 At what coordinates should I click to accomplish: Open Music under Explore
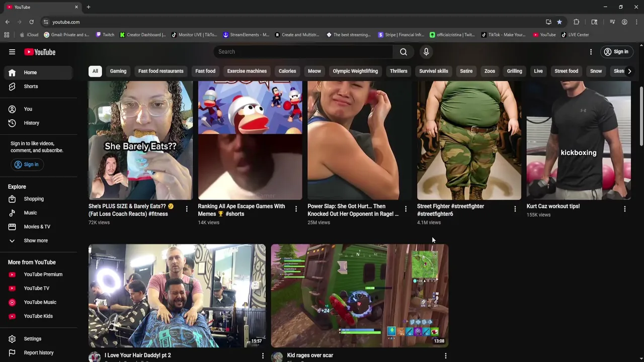pyautogui.click(x=39, y=213)
